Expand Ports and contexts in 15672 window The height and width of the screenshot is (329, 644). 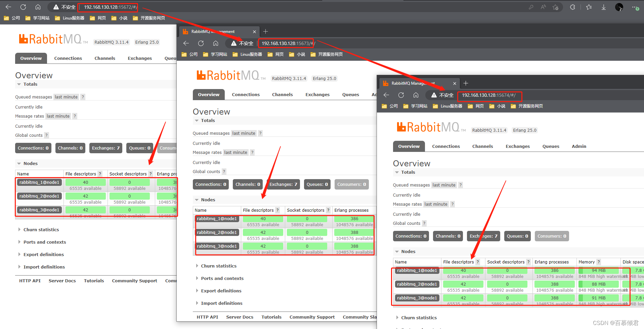[42, 242]
